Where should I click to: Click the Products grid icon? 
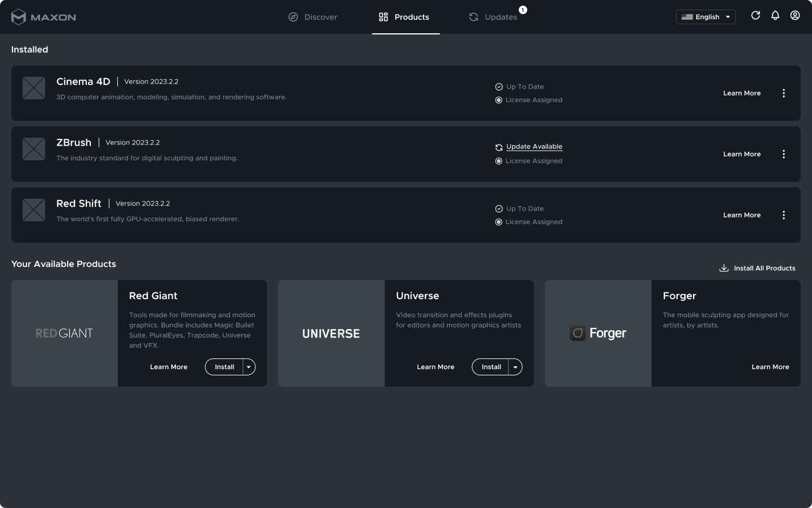click(383, 17)
